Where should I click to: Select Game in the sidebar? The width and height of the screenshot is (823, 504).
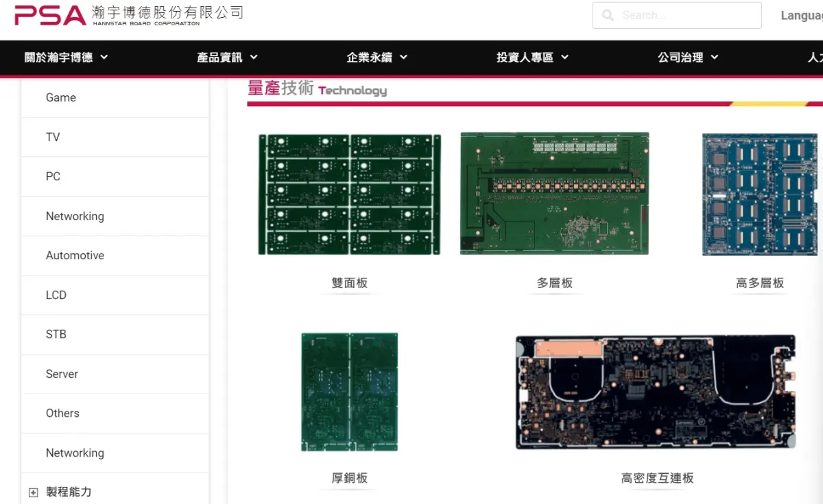[x=61, y=97]
